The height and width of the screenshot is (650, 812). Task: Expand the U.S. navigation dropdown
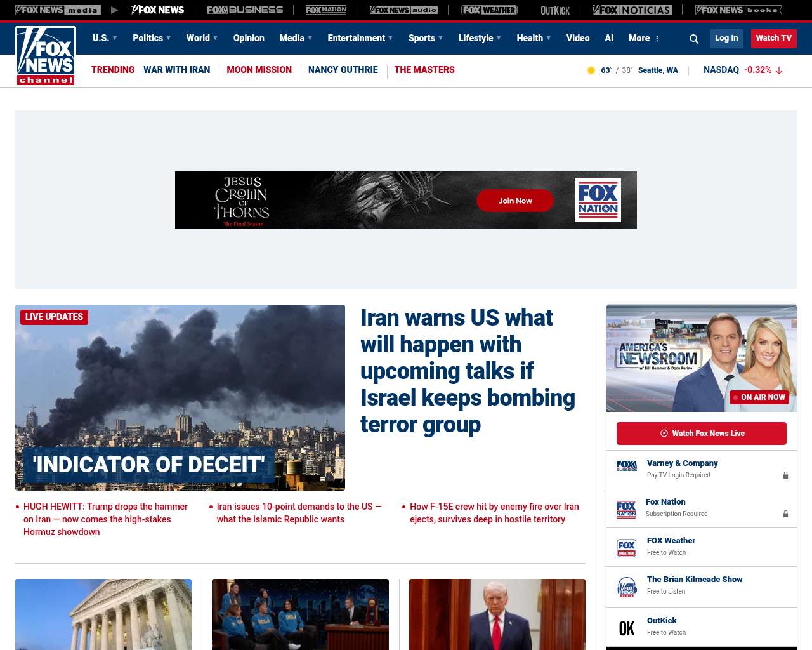coord(105,38)
